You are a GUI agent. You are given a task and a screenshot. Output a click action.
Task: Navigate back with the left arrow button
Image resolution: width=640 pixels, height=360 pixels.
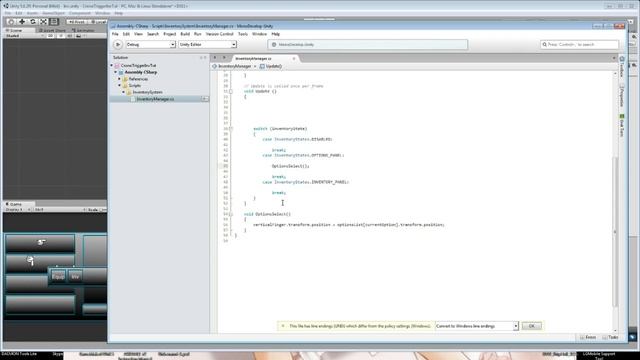[x=215, y=58]
